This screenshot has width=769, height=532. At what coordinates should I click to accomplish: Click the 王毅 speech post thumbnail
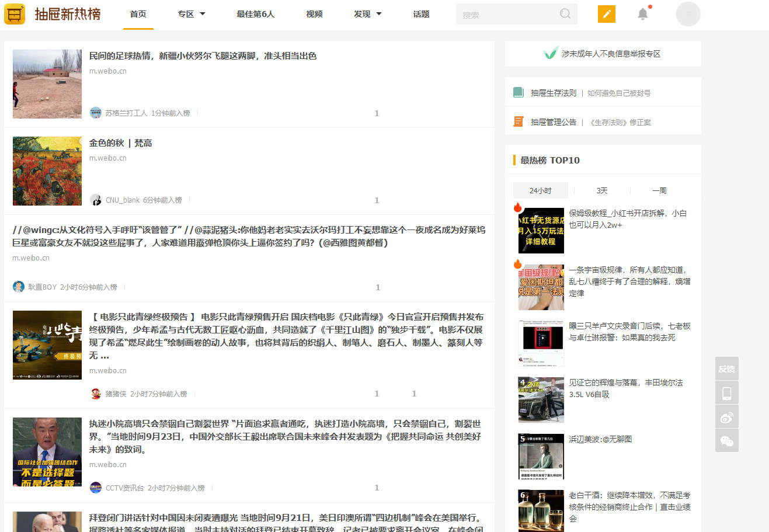47,452
